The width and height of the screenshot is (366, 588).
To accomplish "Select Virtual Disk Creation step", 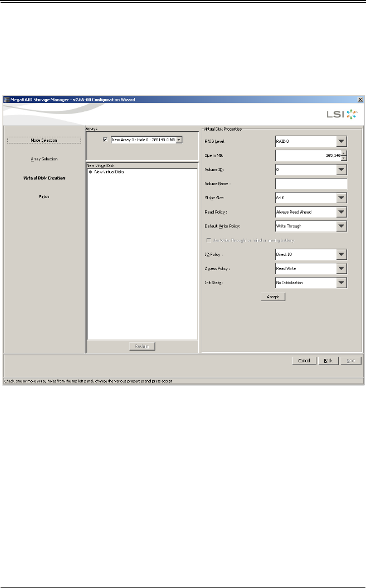I will click(44, 178).
